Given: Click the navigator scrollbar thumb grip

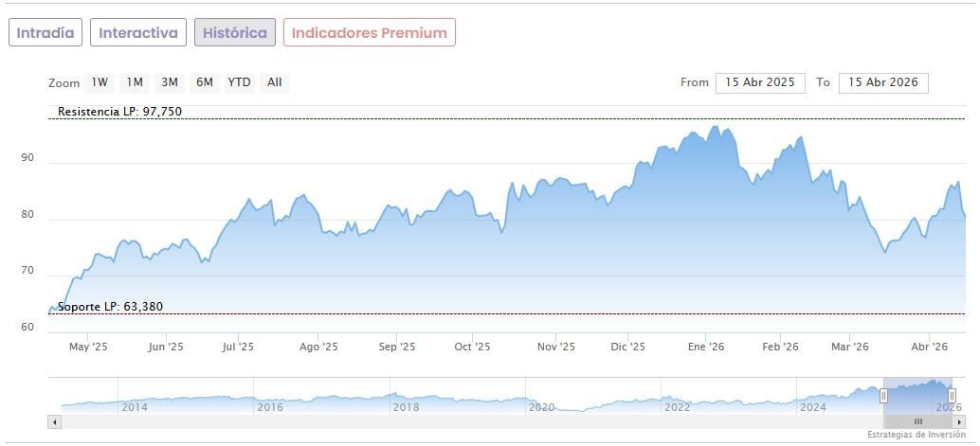Looking at the screenshot, I should click(917, 421).
